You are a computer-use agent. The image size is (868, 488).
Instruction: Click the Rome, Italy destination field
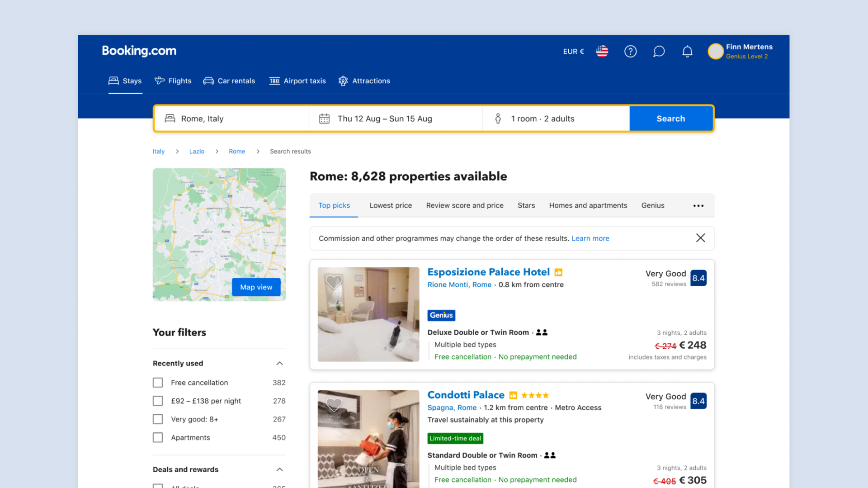point(232,118)
